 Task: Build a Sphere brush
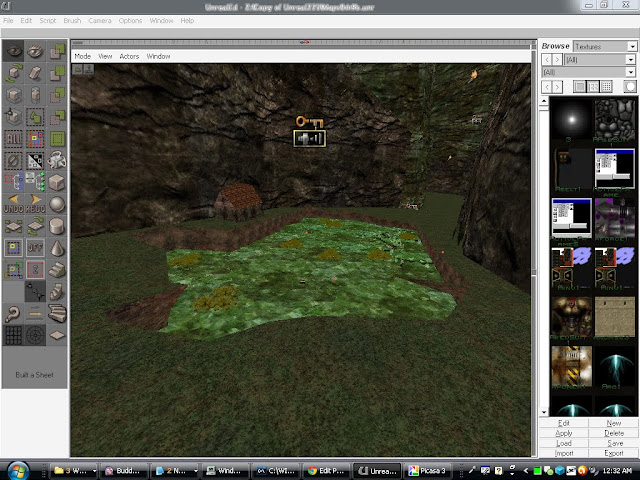(x=57, y=204)
